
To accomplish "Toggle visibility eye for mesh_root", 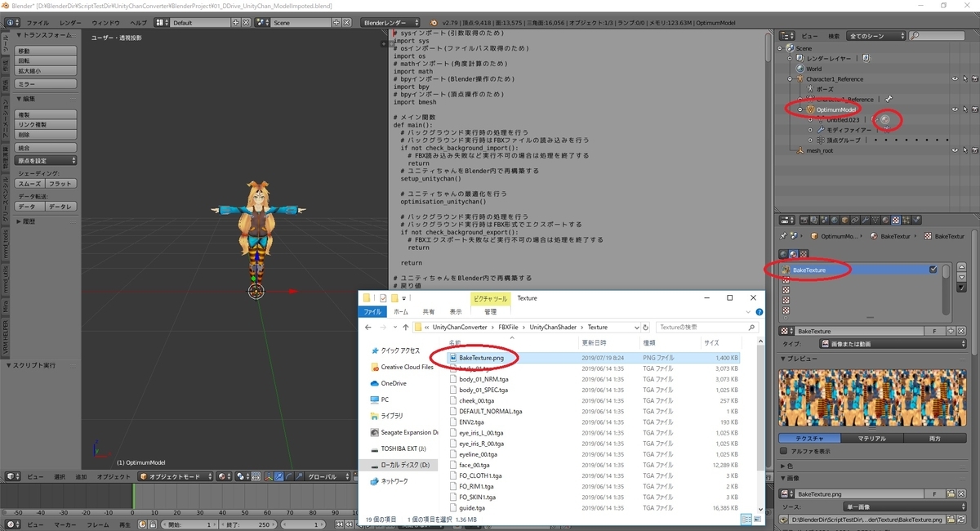I will [955, 150].
